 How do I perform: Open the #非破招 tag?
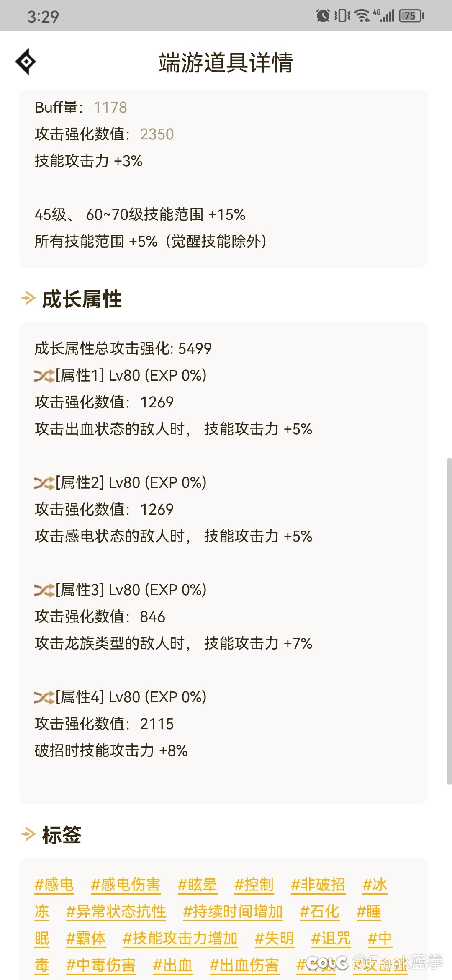tap(318, 885)
